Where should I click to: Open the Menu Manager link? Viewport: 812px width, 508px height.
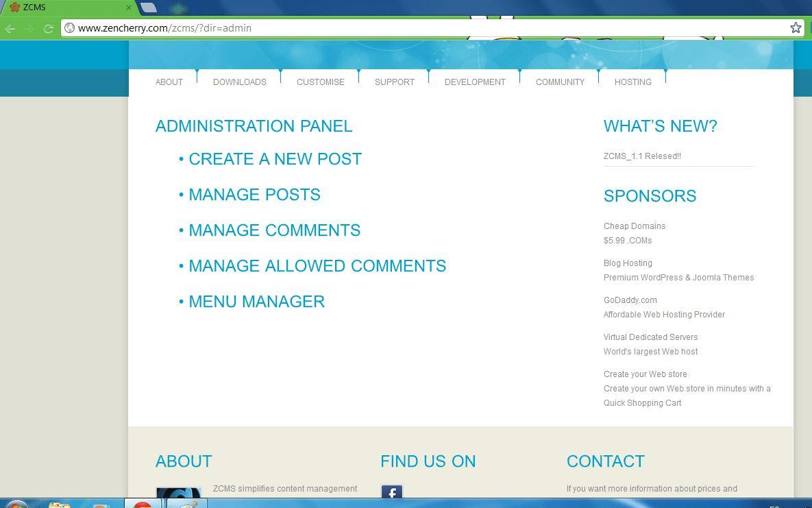(256, 302)
